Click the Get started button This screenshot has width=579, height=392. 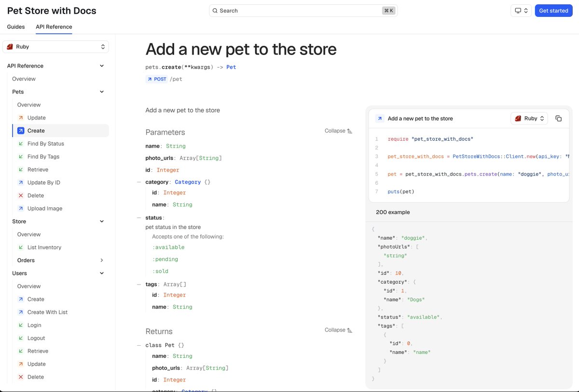[x=553, y=11]
